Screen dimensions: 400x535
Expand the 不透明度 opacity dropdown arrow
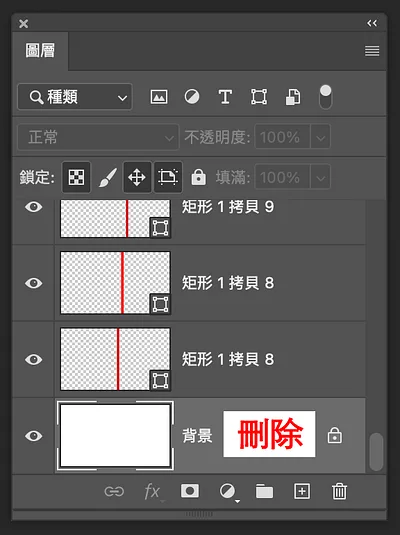tap(320, 137)
